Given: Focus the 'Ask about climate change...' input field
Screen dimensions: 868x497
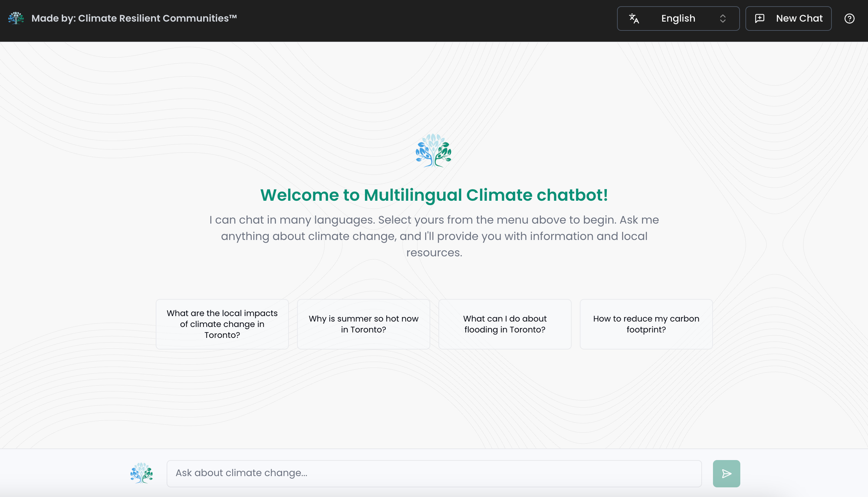Looking at the screenshot, I should [x=434, y=473].
